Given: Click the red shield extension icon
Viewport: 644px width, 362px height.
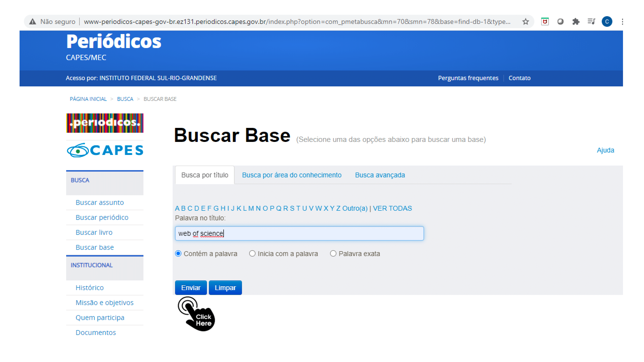Looking at the screenshot, I should (x=545, y=22).
